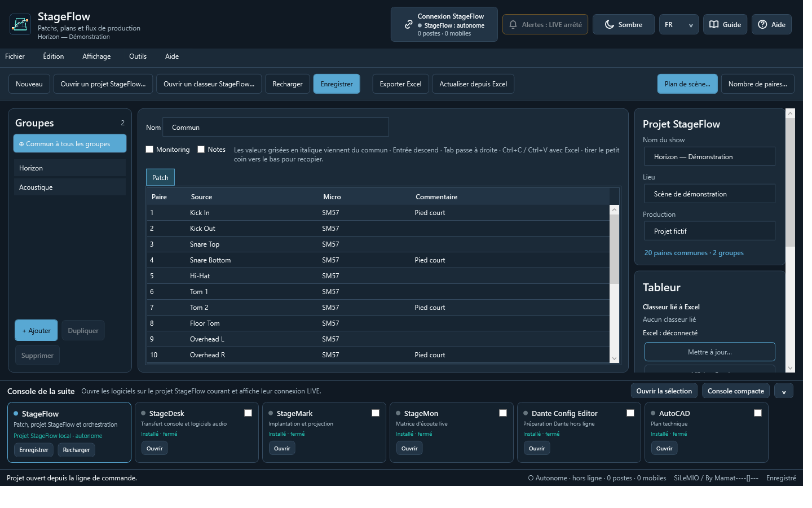Image resolution: width=812 pixels, height=508 pixels.
Task: Open the Guide book icon
Action: tap(714, 24)
